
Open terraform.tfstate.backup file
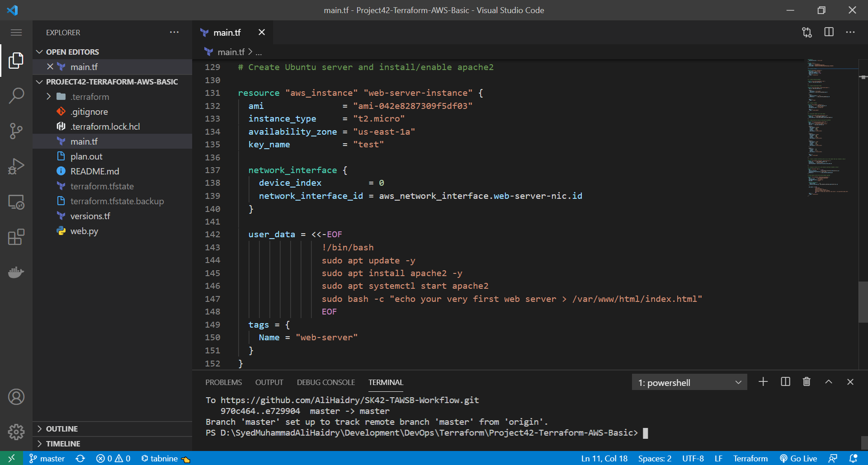112,201
